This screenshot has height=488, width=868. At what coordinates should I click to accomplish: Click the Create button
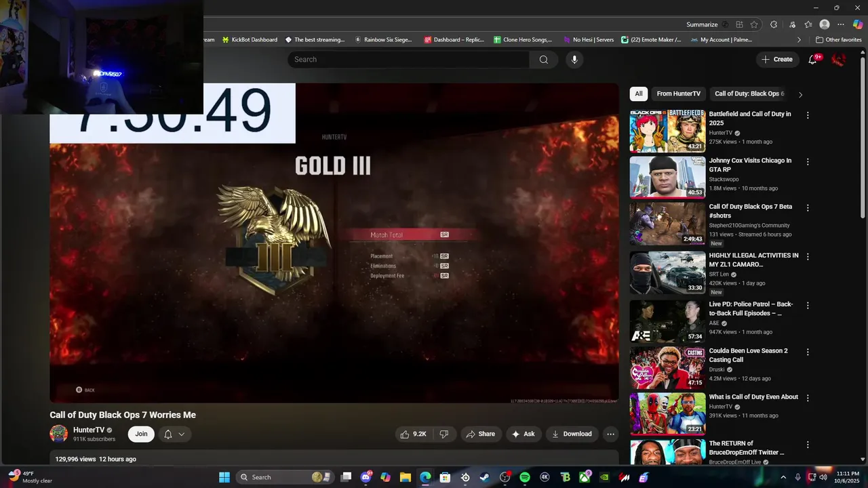(776, 60)
